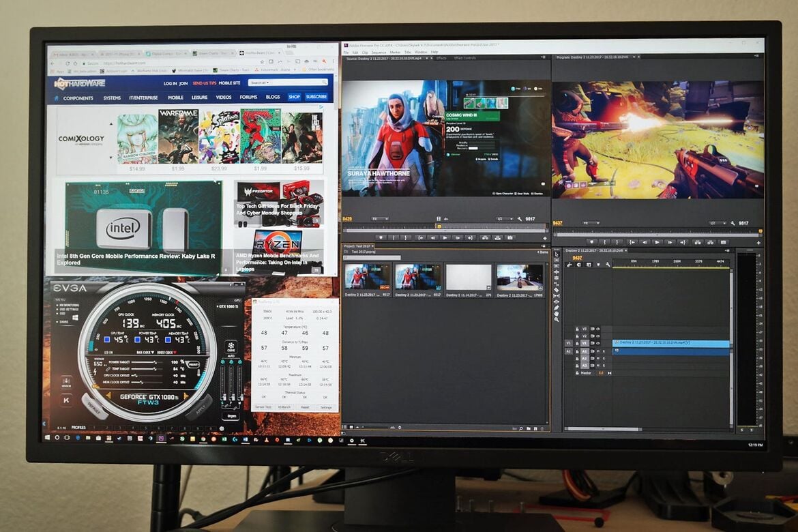Select the Pen tool in Premiere toolbar

pyautogui.click(x=557, y=308)
